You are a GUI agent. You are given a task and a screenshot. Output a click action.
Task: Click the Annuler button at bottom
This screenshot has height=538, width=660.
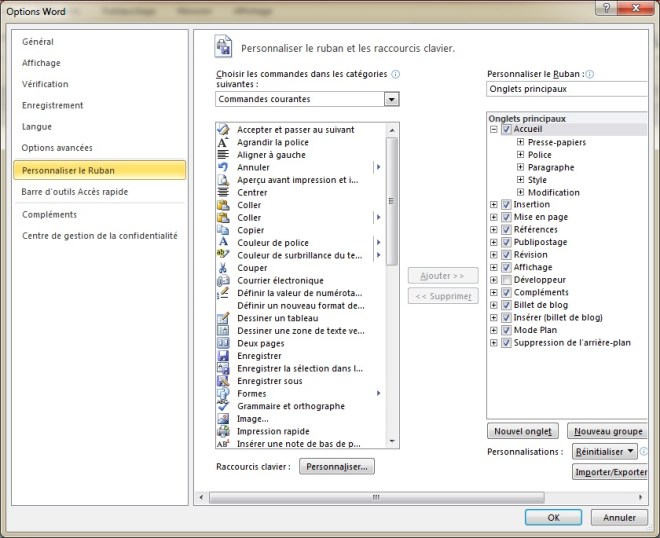pyautogui.click(x=619, y=517)
